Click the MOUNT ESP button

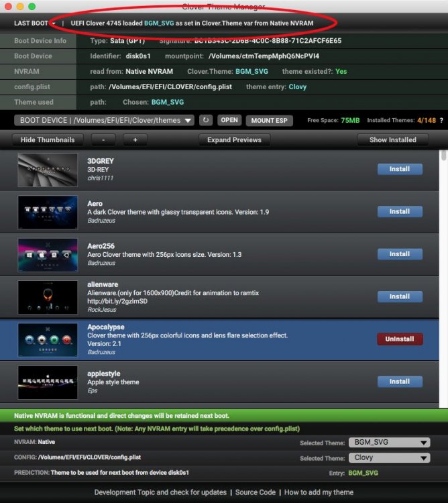(269, 121)
